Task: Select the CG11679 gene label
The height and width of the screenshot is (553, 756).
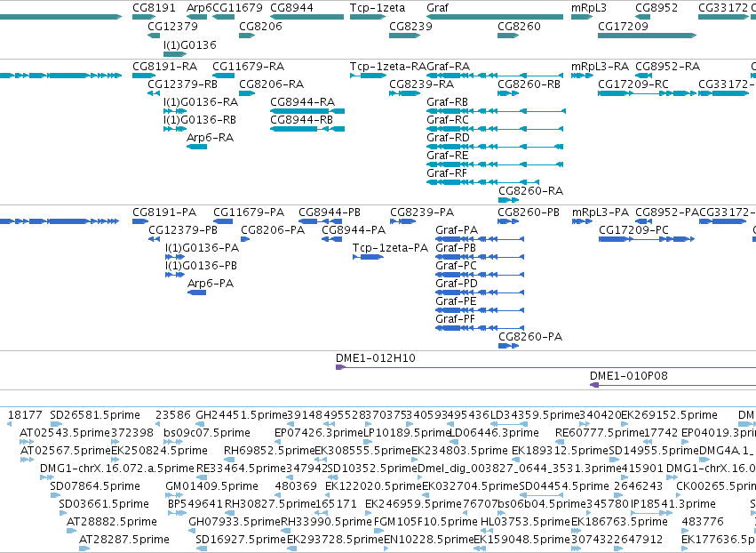Action: coord(238,8)
